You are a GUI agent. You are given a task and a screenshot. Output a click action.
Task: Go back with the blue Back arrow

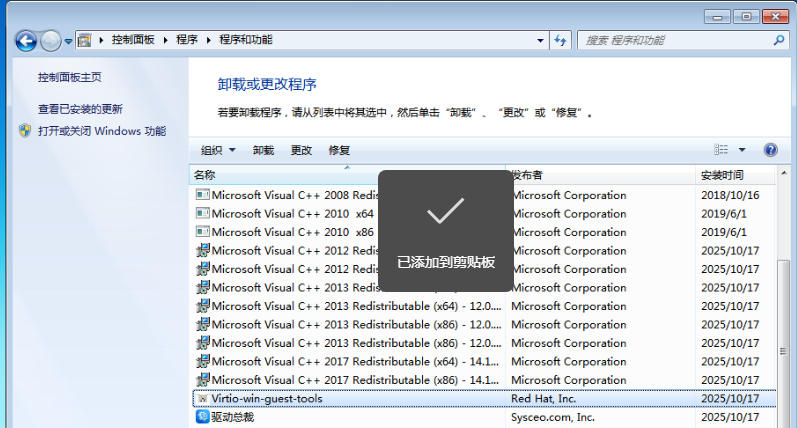click(x=26, y=41)
